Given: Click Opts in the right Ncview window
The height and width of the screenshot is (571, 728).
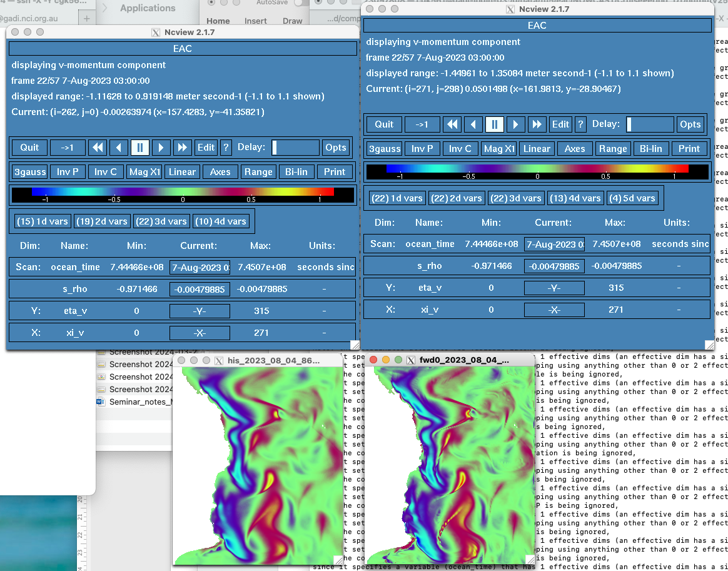Looking at the screenshot, I should [690, 124].
